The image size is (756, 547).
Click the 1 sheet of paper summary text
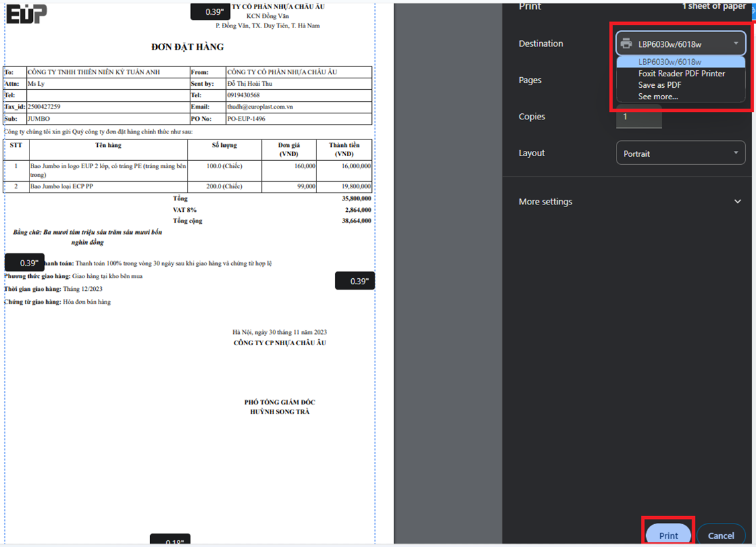click(x=713, y=6)
